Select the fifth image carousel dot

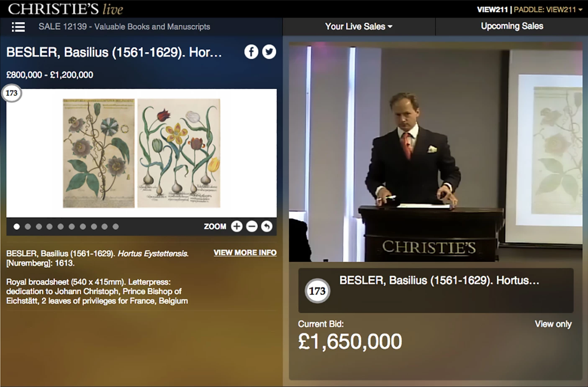point(61,227)
